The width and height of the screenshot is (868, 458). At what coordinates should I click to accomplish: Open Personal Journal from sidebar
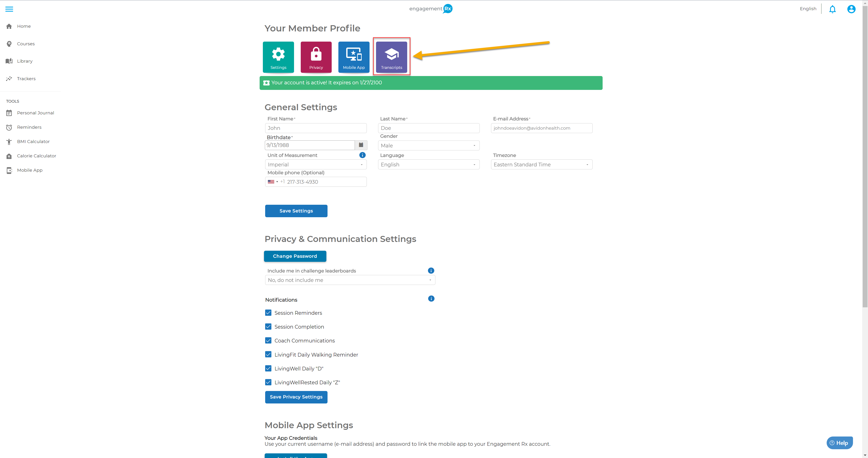tap(35, 113)
